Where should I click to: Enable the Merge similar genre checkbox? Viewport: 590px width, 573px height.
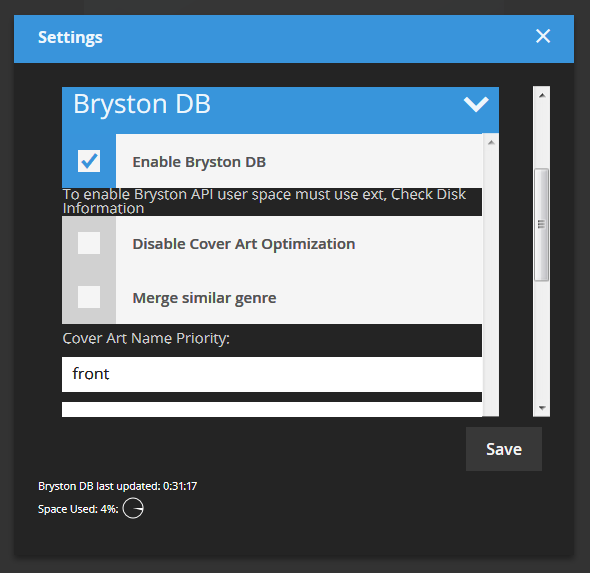click(x=89, y=297)
